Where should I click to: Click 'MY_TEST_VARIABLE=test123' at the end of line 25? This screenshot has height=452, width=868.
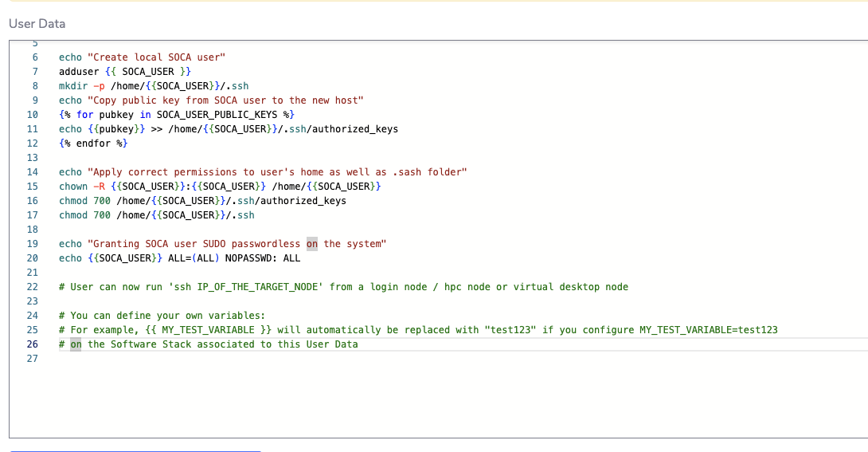708,330
